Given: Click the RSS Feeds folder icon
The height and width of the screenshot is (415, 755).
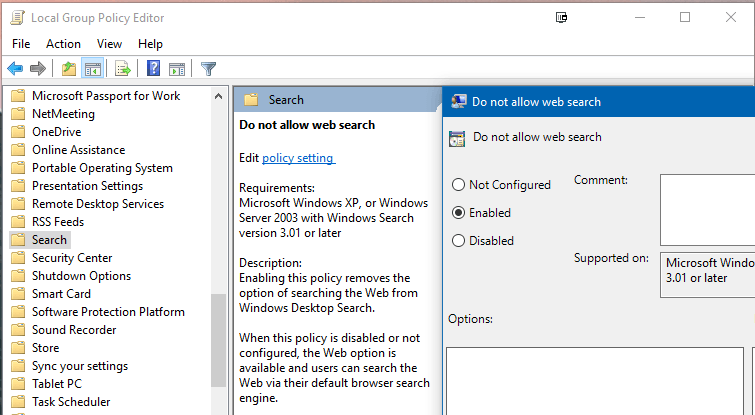Looking at the screenshot, I should tap(18, 222).
